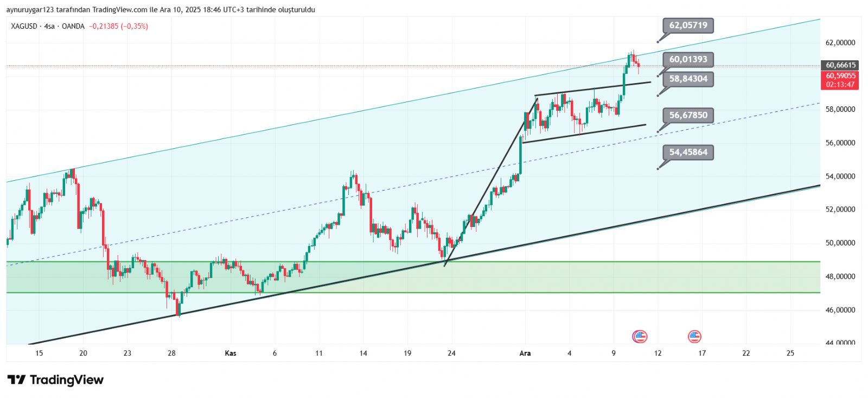Click the gray 60,66615 price axis label

pyautogui.click(x=840, y=65)
